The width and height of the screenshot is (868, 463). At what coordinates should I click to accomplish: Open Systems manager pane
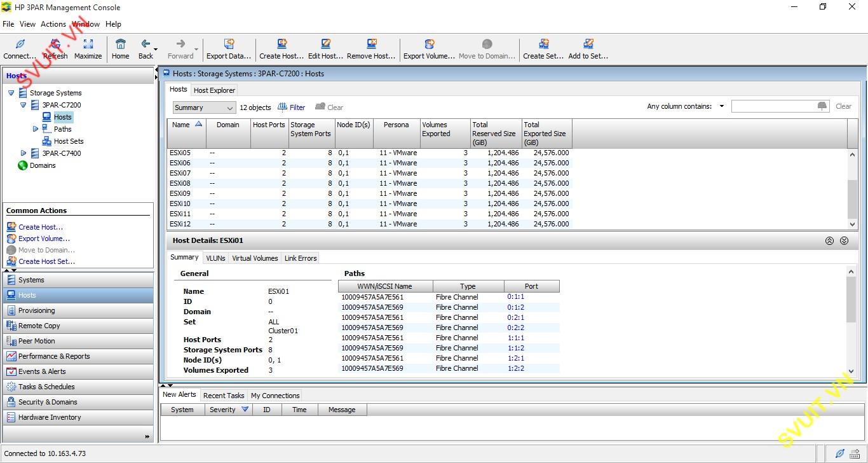click(78, 280)
